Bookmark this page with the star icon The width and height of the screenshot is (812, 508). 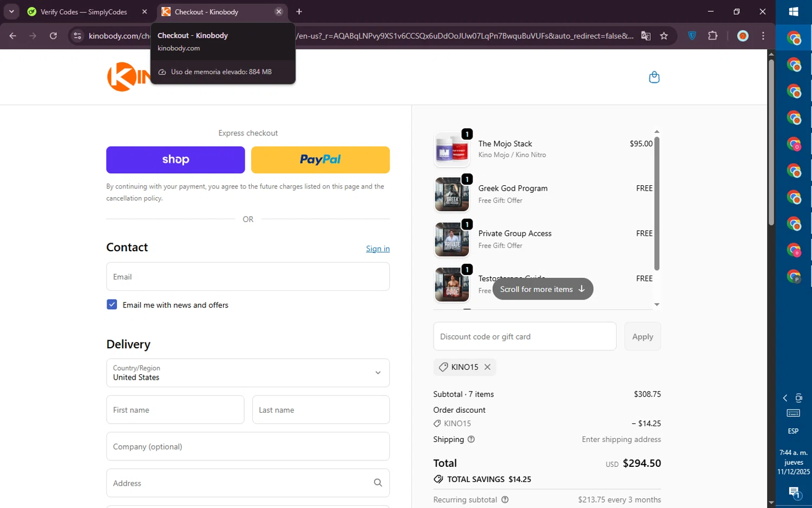click(x=664, y=36)
